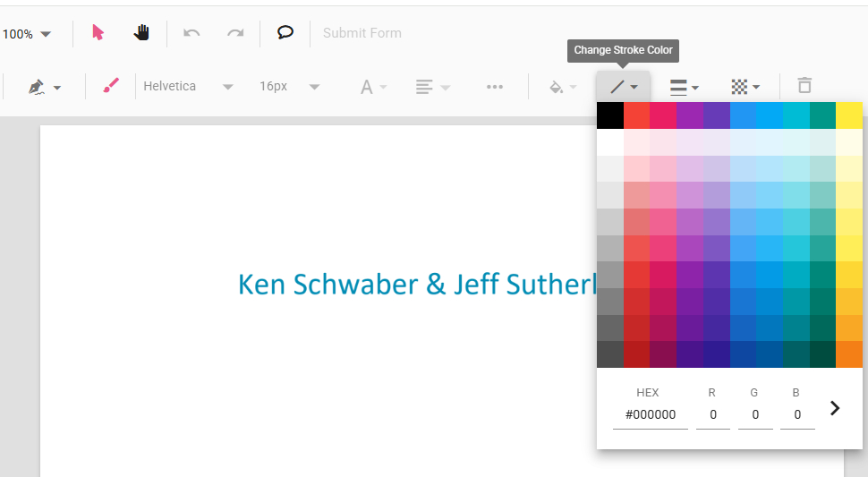Click the right chevron beside RGB fields
This screenshot has width=868, height=477.
[x=835, y=408]
